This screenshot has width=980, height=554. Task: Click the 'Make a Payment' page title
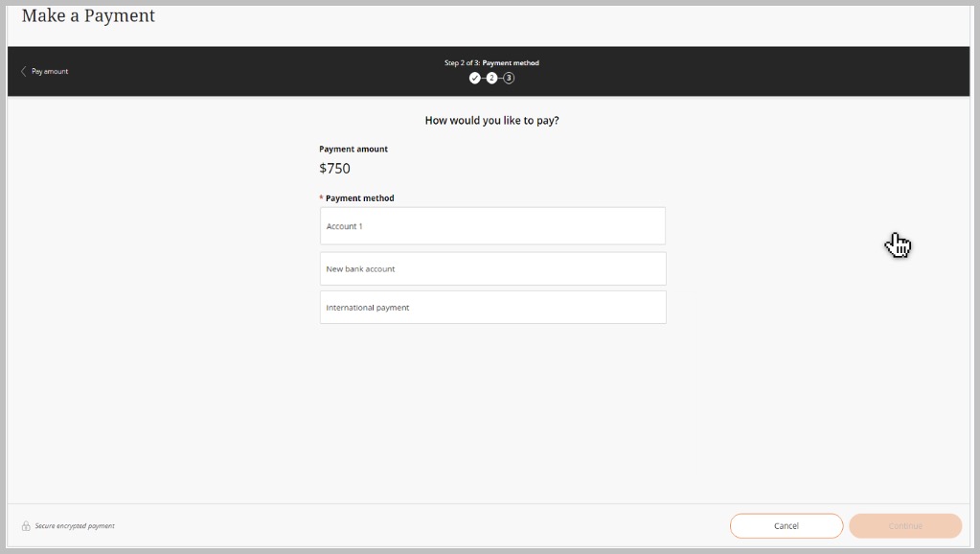[88, 16]
